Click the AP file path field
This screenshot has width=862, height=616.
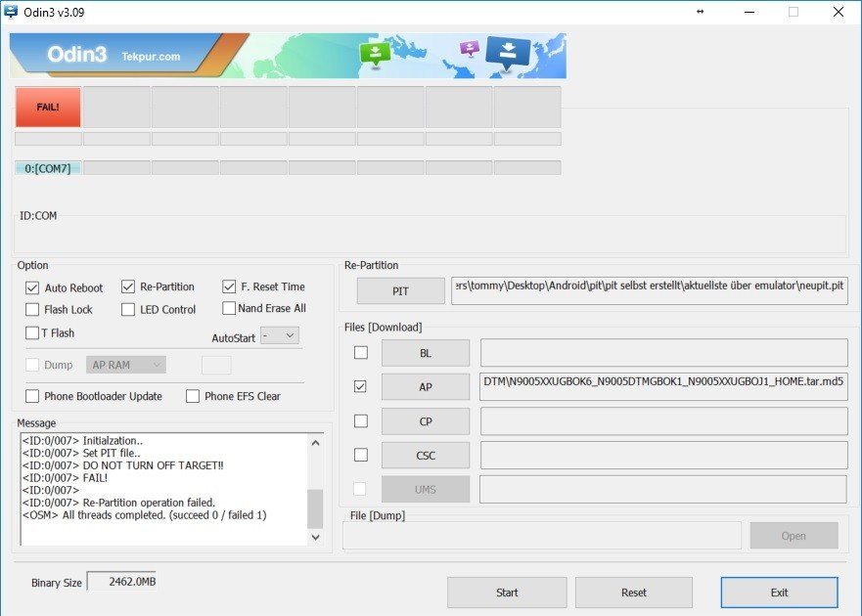[664, 387]
